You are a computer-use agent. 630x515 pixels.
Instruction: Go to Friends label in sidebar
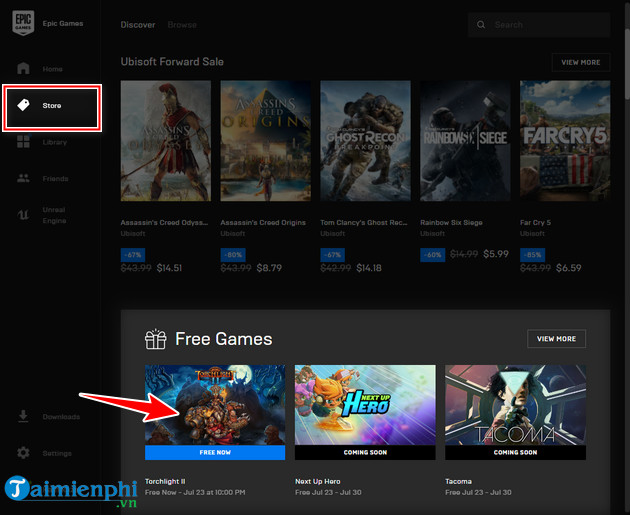tap(55, 178)
